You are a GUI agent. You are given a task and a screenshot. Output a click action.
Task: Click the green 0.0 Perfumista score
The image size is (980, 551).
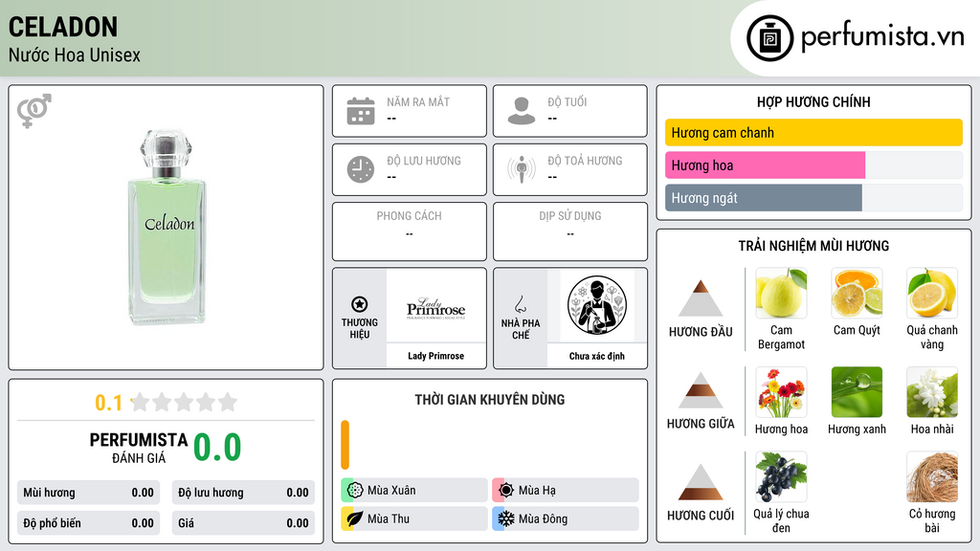(x=217, y=447)
